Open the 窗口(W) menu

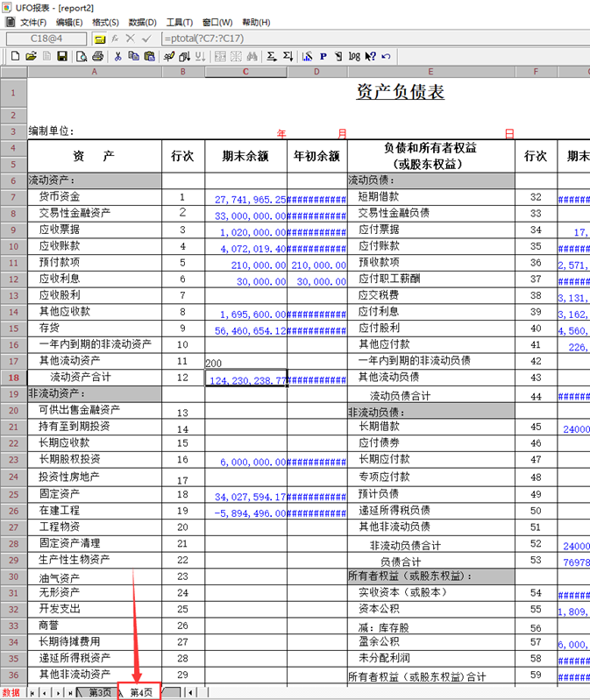click(x=217, y=22)
